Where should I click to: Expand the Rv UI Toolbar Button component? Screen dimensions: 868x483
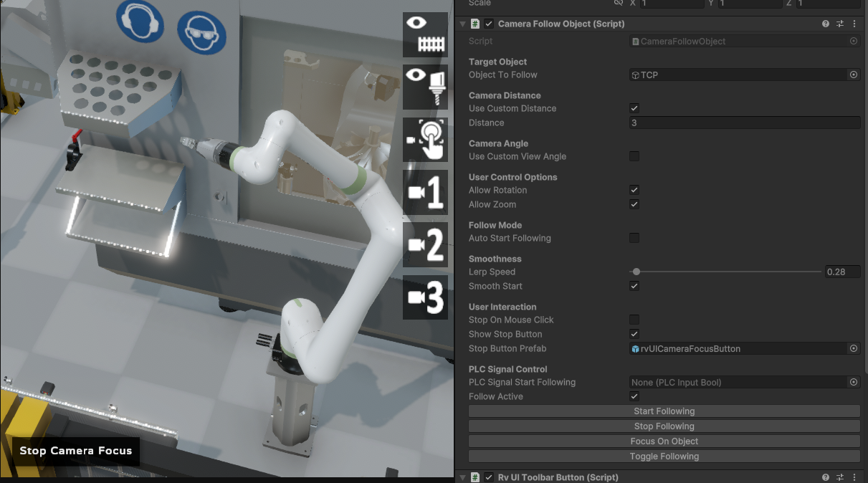pyautogui.click(x=462, y=477)
